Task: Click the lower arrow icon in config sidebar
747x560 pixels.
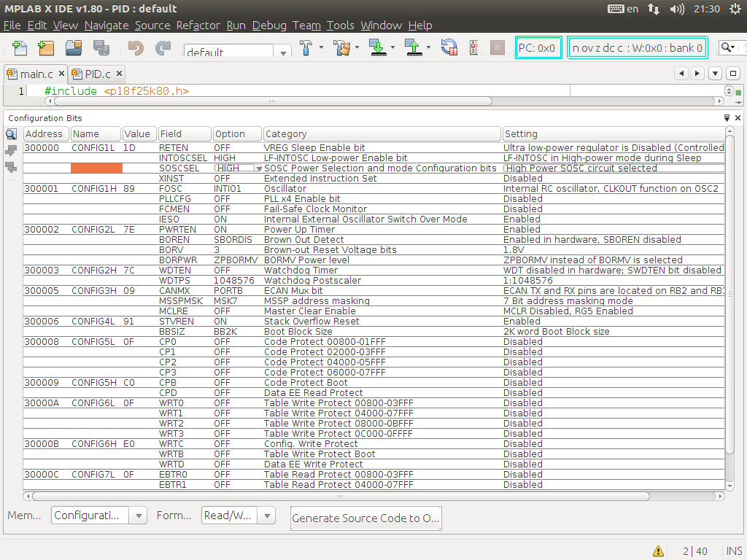Action: [x=11, y=167]
